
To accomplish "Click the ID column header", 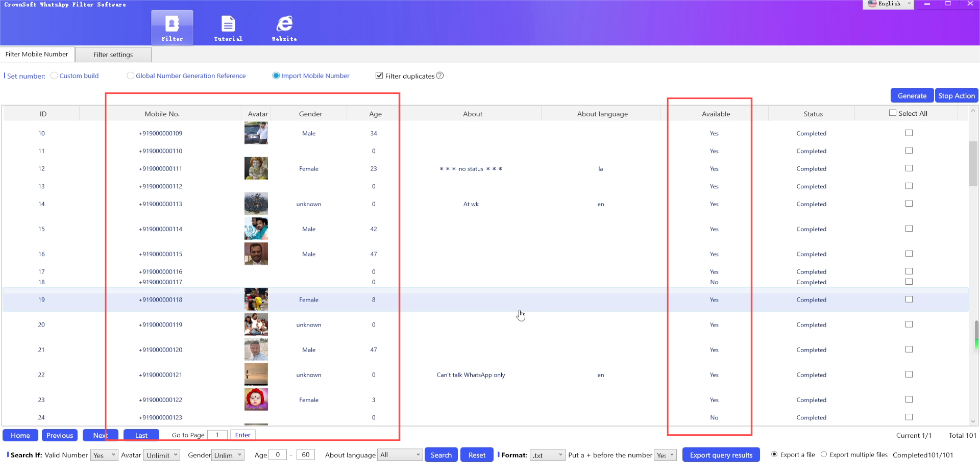I will [x=43, y=114].
